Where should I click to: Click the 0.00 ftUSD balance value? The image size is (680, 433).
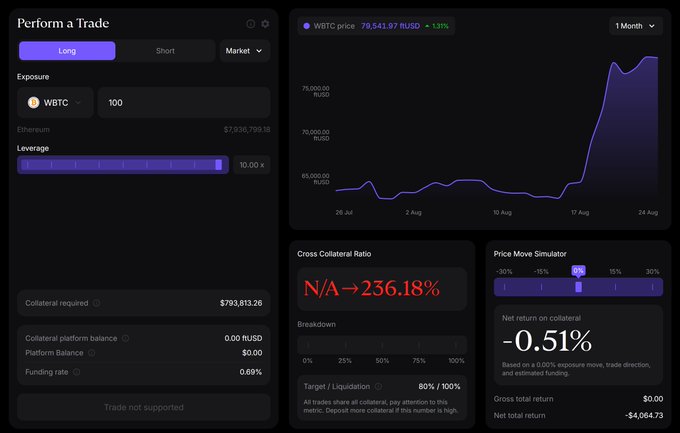[x=243, y=338]
